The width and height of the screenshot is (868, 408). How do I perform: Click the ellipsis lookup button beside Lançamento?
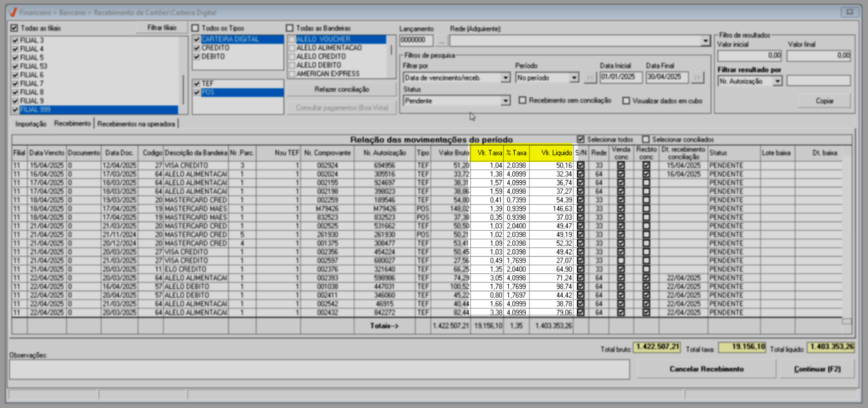click(x=441, y=41)
